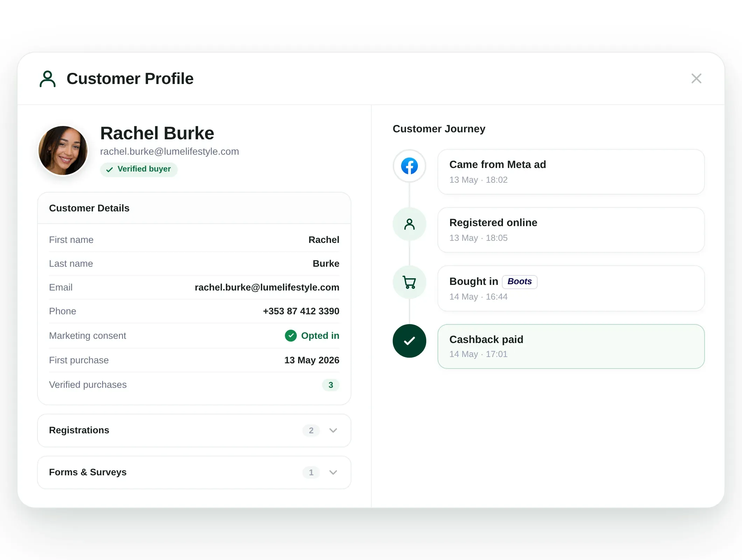Screen dimensions: 742x560
Task: Click the Last name value Burke
Action: coord(326,264)
